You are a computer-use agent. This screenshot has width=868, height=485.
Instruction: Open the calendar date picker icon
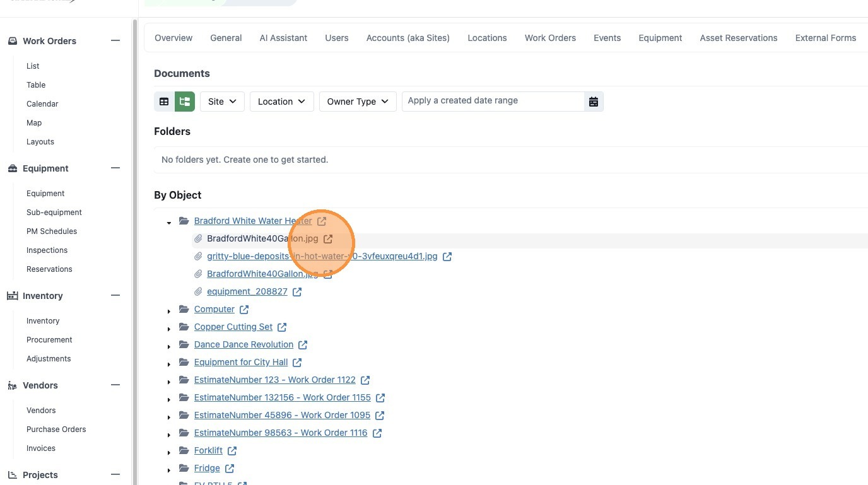(594, 102)
